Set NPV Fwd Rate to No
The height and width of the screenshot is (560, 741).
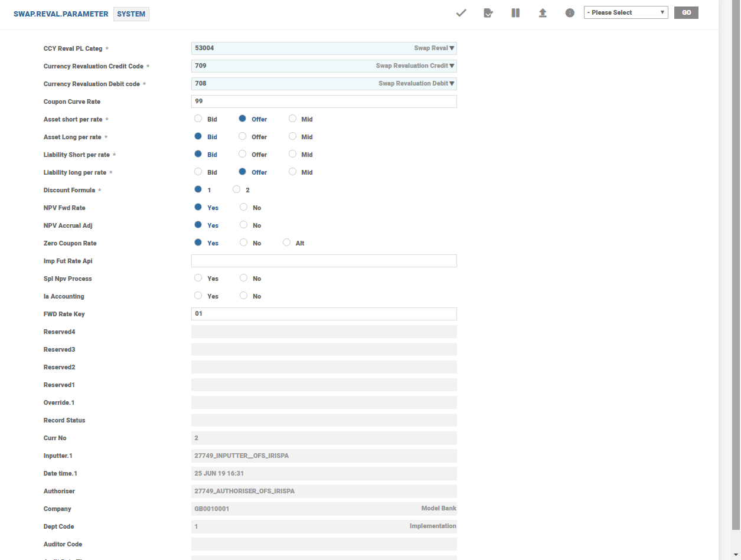[x=244, y=207]
